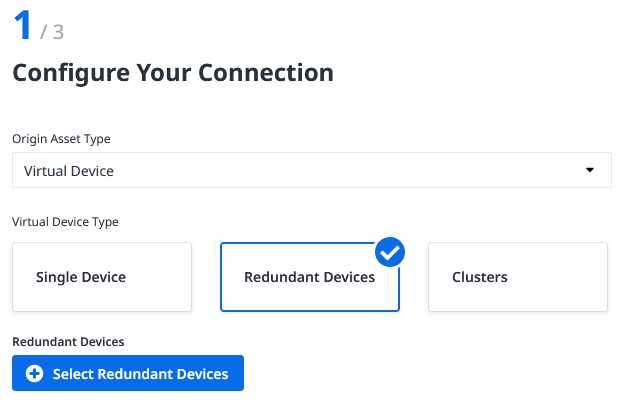This screenshot has height=415, width=631.
Task: Choose the Redundant Devices device type card
Action: pyautogui.click(x=310, y=277)
